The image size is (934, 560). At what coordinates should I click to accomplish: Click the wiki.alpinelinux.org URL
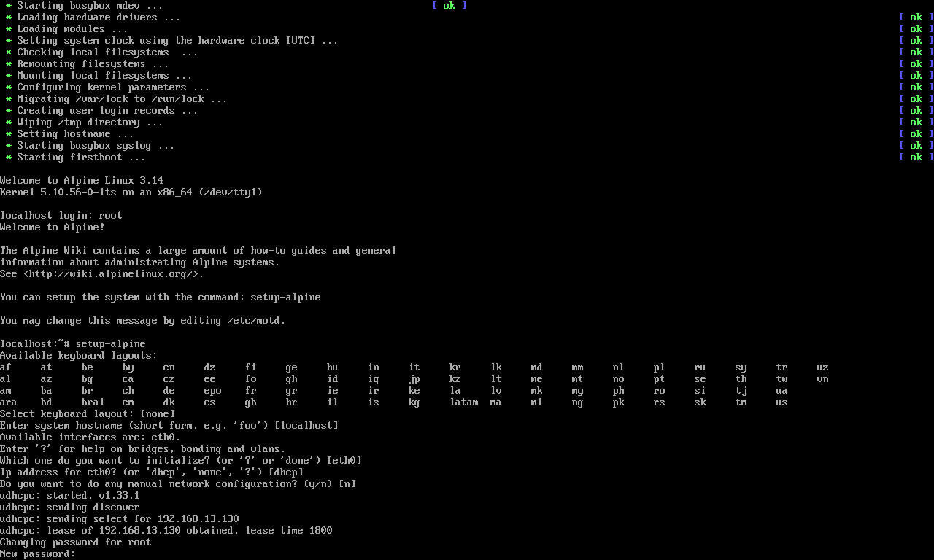(x=110, y=273)
